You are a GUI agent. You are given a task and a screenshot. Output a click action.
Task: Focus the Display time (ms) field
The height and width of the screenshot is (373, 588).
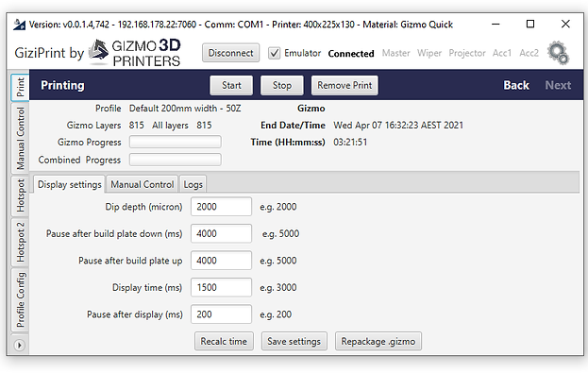point(221,288)
